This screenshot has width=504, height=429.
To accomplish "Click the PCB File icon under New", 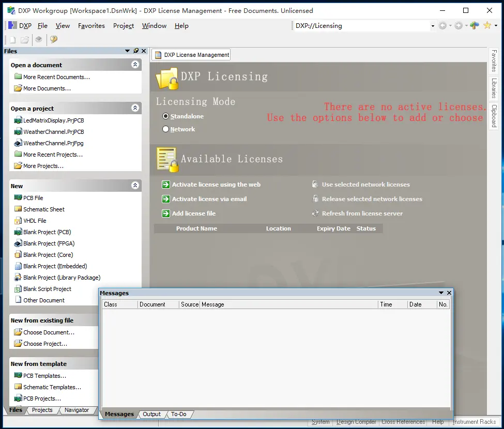I will coord(18,198).
